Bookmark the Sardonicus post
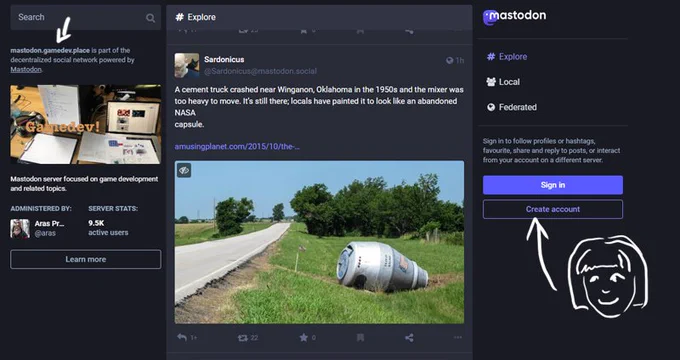The height and width of the screenshot is (360, 680). coord(360,337)
